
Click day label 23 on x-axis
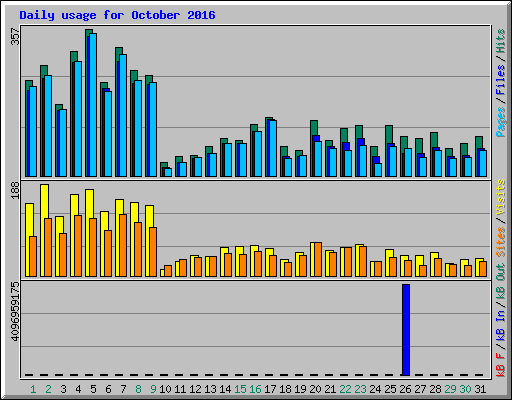pyautogui.click(x=360, y=389)
